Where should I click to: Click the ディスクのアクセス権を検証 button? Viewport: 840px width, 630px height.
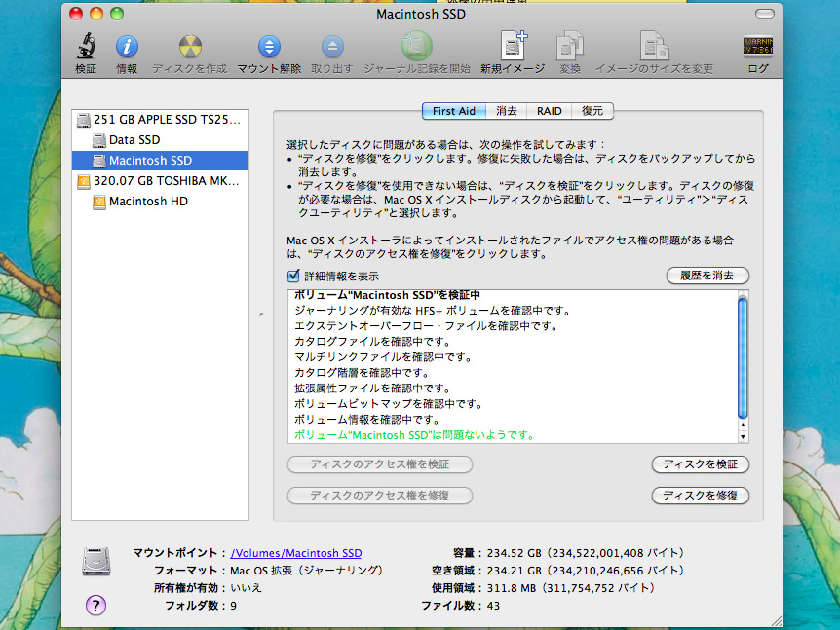(380, 464)
